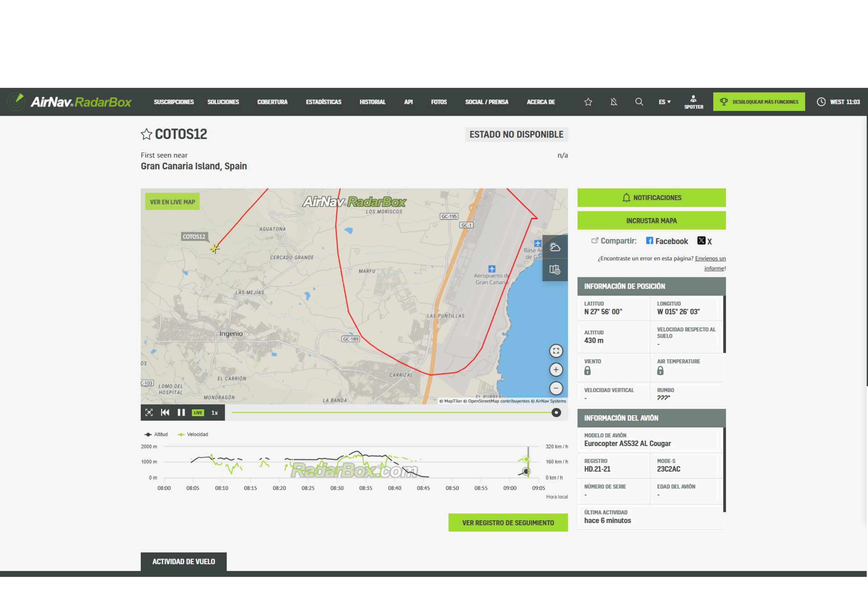Open the Spotter profile icon
This screenshot has width=868, height=614.
pos(694,102)
